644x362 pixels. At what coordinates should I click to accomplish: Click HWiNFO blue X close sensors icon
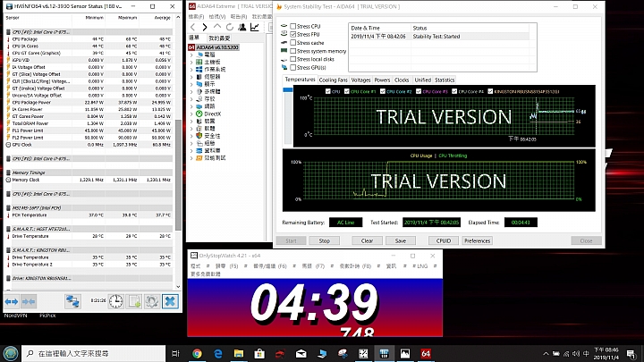[x=170, y=302]
